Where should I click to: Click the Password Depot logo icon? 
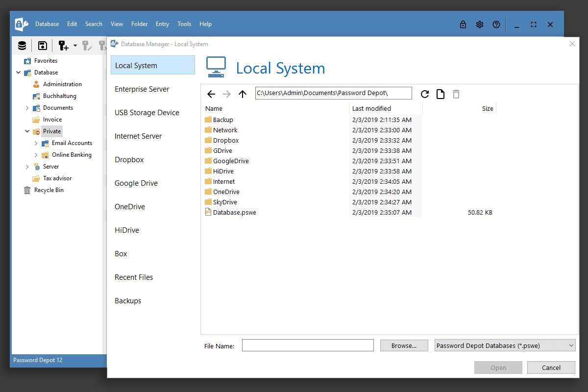tap(22, 24)
